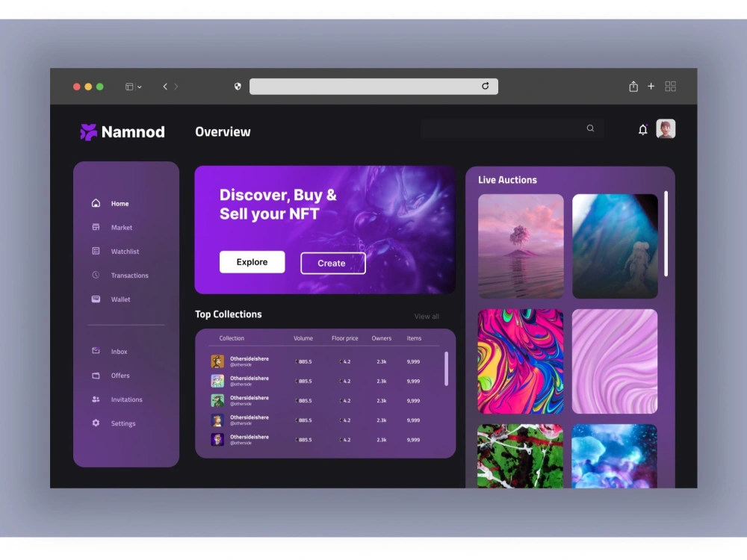Open a new tab with plus icon
The image size is (747, 560).
651,86
